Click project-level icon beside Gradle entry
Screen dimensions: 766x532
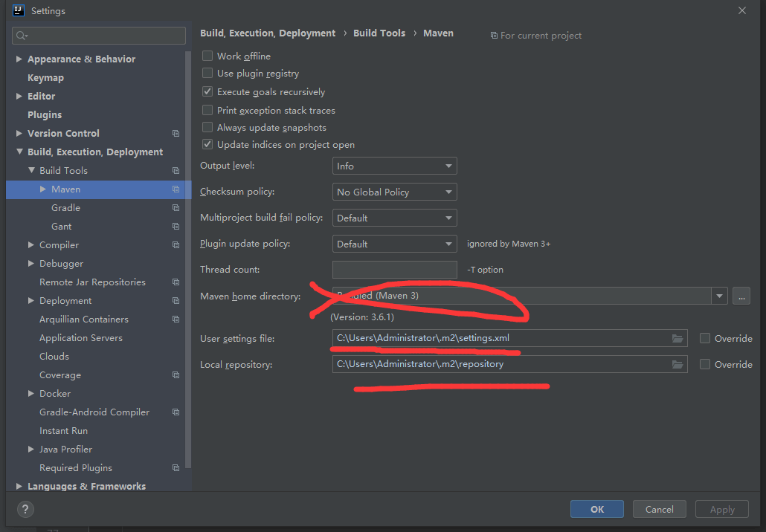click(176, 208)
